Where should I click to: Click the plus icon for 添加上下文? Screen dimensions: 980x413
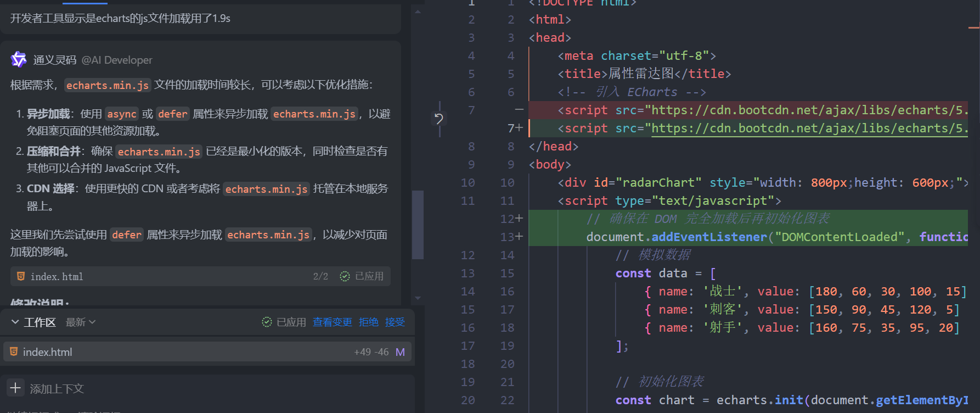[15, 388]
